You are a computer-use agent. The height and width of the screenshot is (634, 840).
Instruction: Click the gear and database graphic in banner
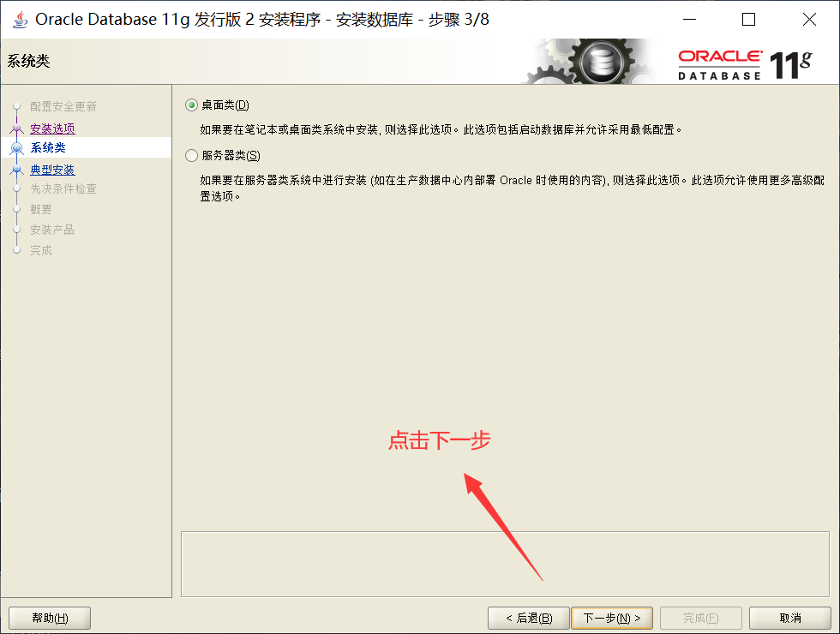[600, 60]
